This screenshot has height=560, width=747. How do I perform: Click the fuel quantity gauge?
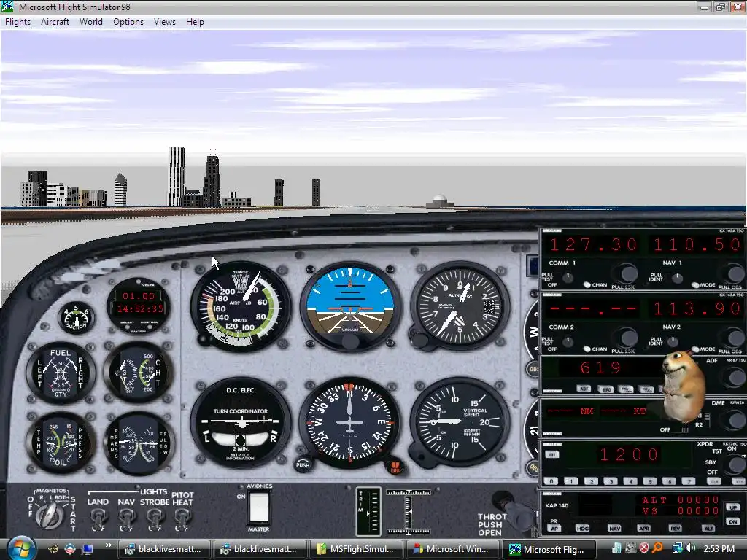pos(61,373)
